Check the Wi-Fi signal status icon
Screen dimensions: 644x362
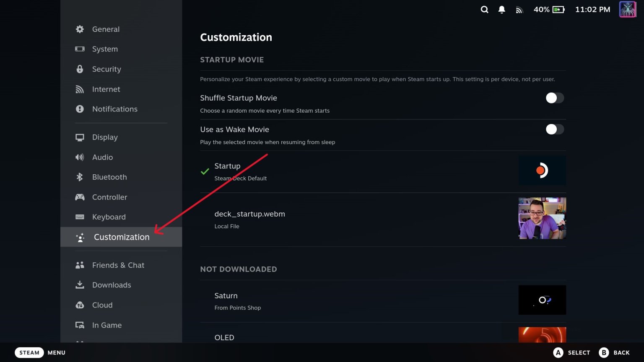click(519, 10)
